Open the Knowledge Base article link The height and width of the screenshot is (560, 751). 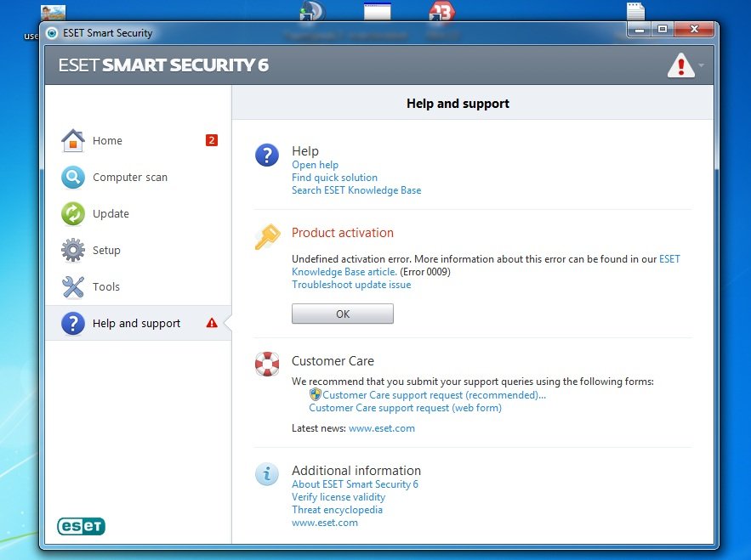coord(344,272)
